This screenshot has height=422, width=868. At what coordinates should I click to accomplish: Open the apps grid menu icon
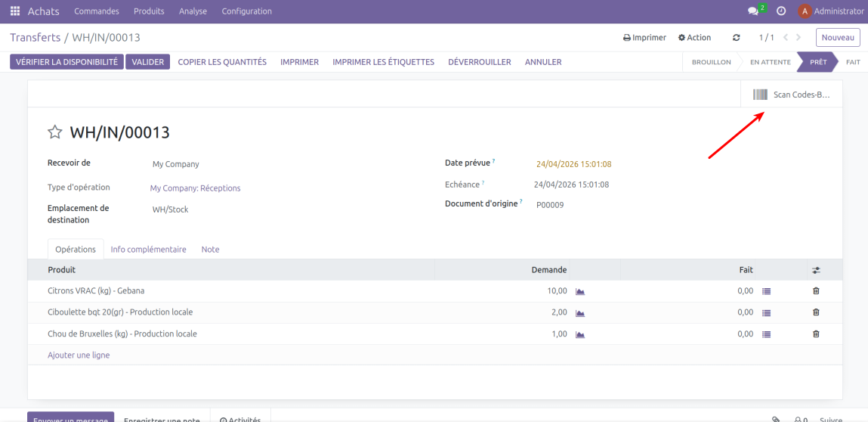click(x=15, y=11)
